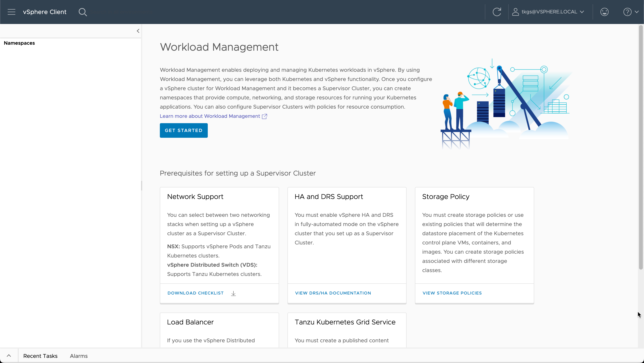
Task: Collapse the left navigation pane
Action: coord(138,31)
